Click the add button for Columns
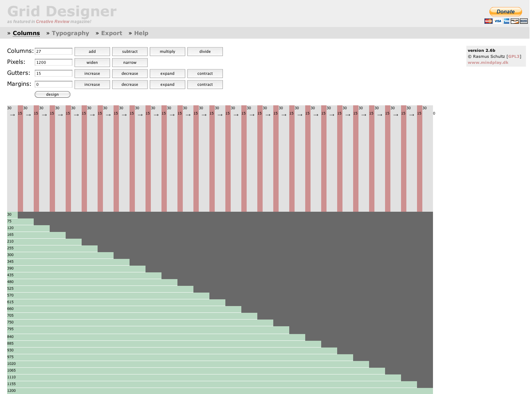The image size is (532, 394). click(92, 51)
